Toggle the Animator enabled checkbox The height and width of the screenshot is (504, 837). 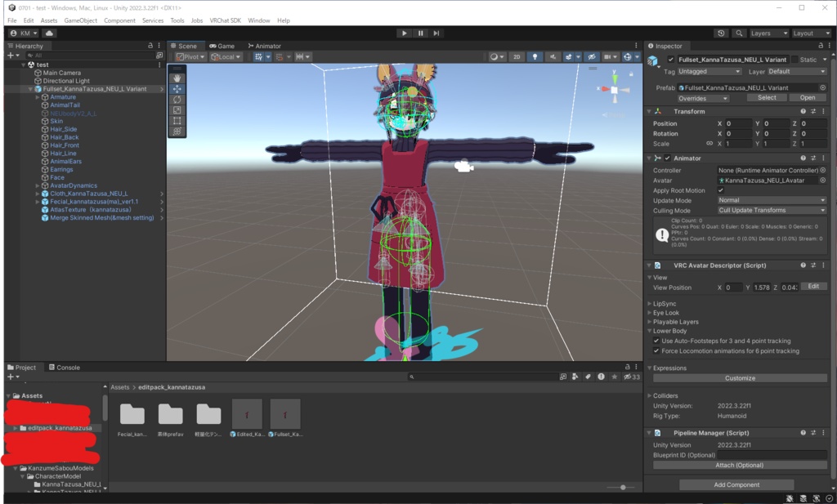[x=667, y=158]
